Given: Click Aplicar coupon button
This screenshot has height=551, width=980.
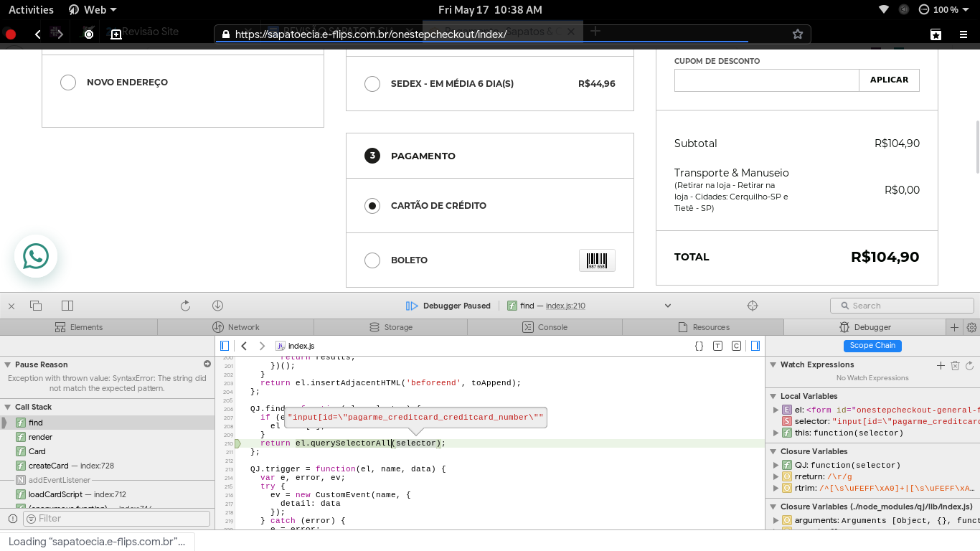Looking at the screenshot, I should (889, 80).
